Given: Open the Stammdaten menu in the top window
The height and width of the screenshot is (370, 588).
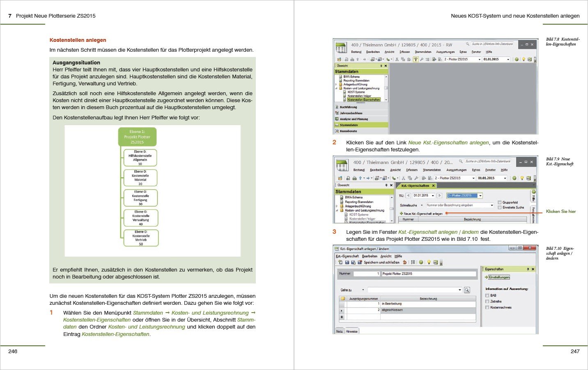Looking at the screenshot, I should coord(423,52).
